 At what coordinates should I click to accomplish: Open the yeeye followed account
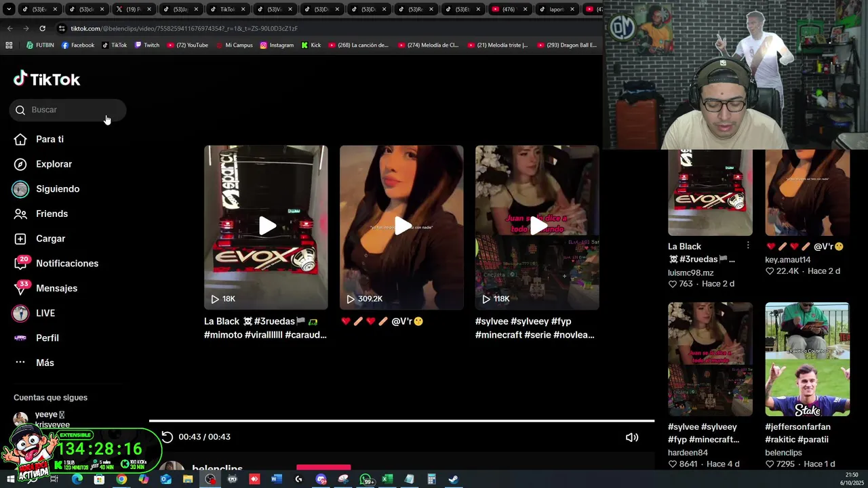coord(50,418)
